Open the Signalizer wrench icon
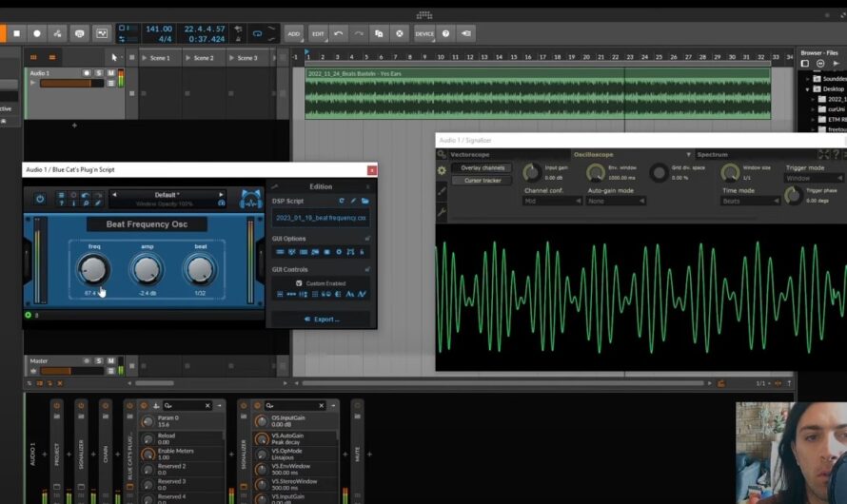The width and height of the screenshot is (847, 504). (x=442, y=213)
